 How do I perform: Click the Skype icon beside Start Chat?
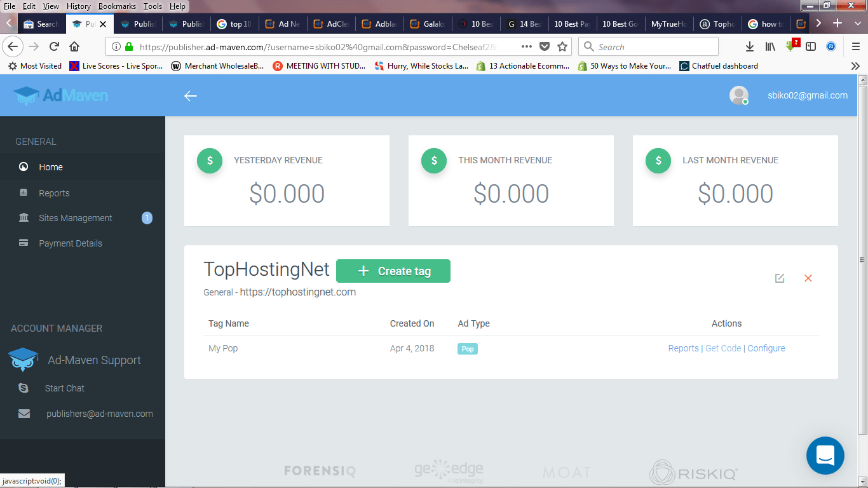(24, 388)
